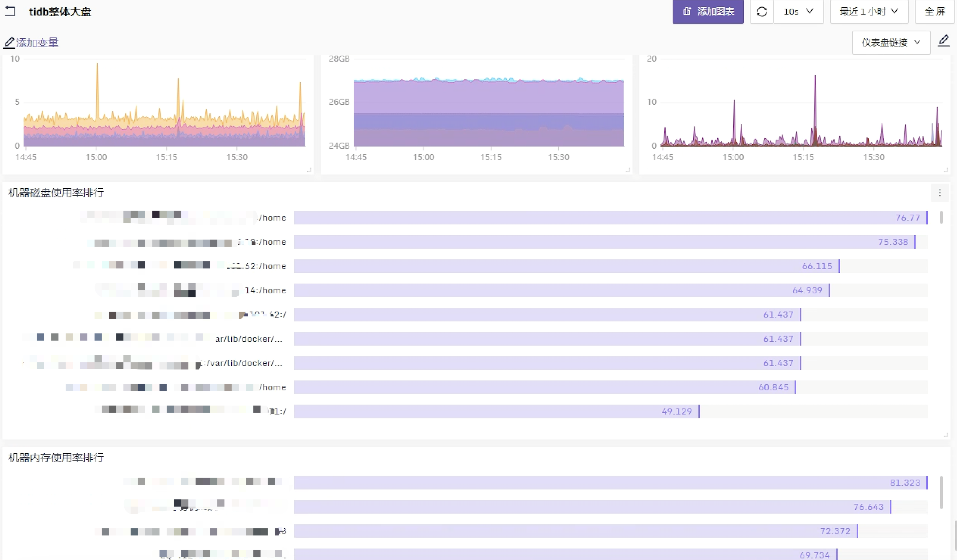
Task: Open the 10s refresh interval dropdown
Action: point(798,12)
